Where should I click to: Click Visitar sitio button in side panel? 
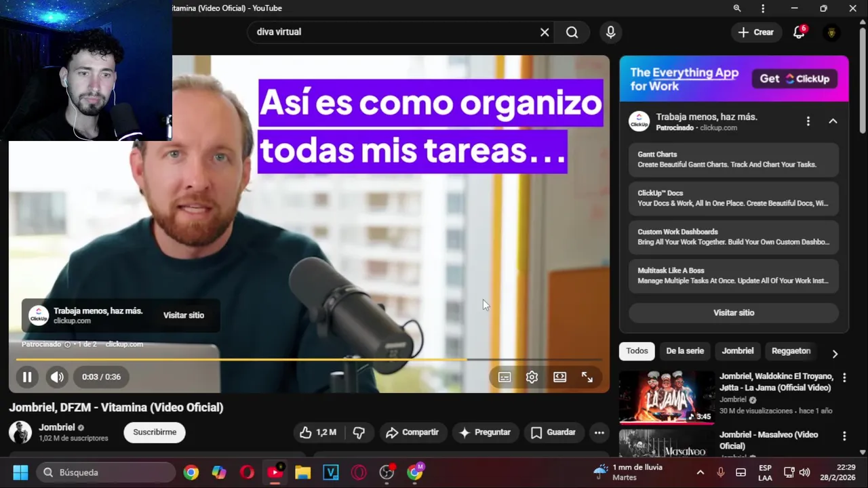tap(734, 312)
